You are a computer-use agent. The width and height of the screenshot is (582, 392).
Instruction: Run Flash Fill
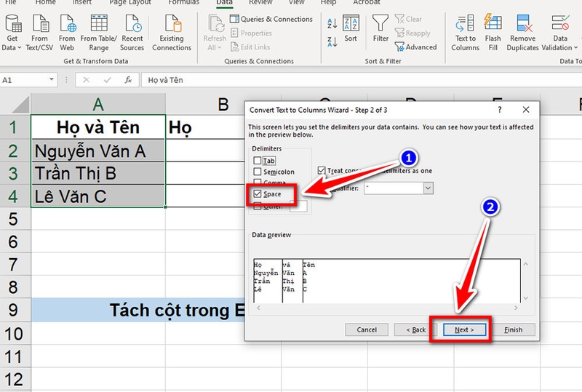[x=493, y=33]
